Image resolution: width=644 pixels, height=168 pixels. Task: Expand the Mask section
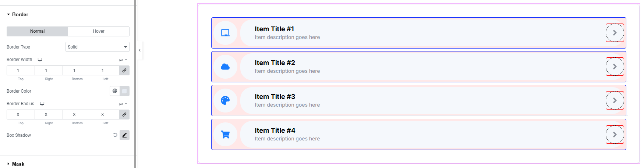[18, 164]
